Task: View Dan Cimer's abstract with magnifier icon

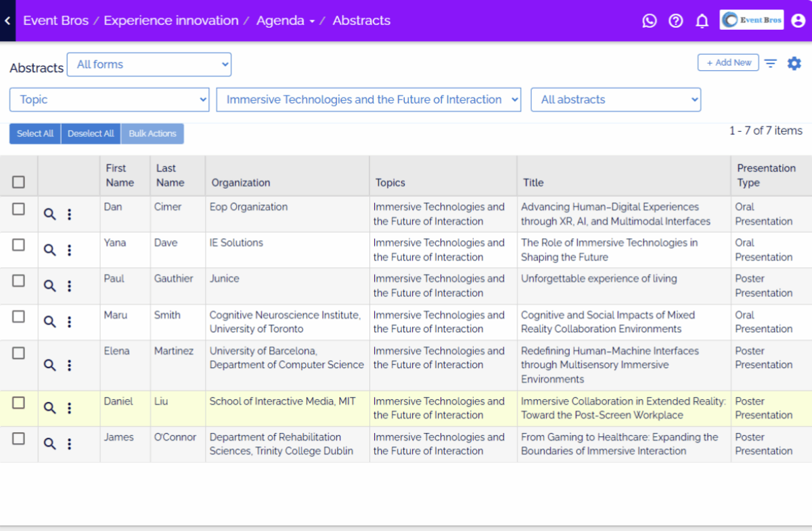Action: (49, 214)
